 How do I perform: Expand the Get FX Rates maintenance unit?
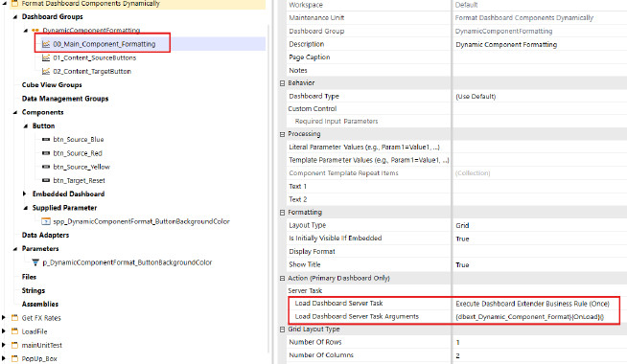point(4,318)
